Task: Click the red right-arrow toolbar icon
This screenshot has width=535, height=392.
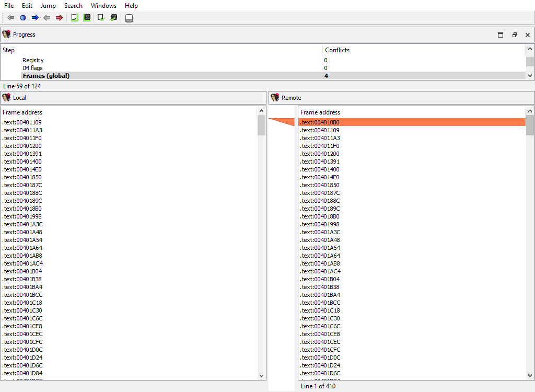Action: (59, 18)
